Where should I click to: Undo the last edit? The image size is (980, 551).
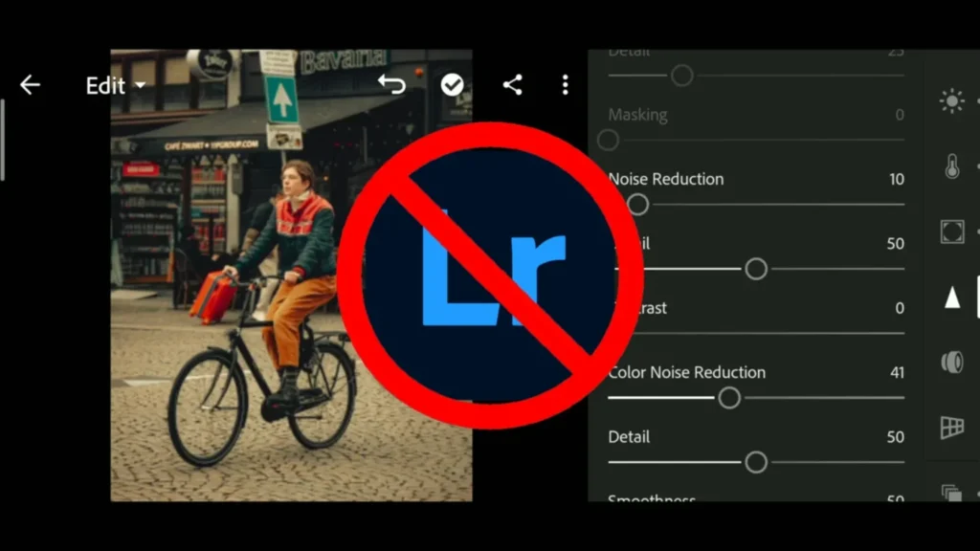click(x=392, y=84)
